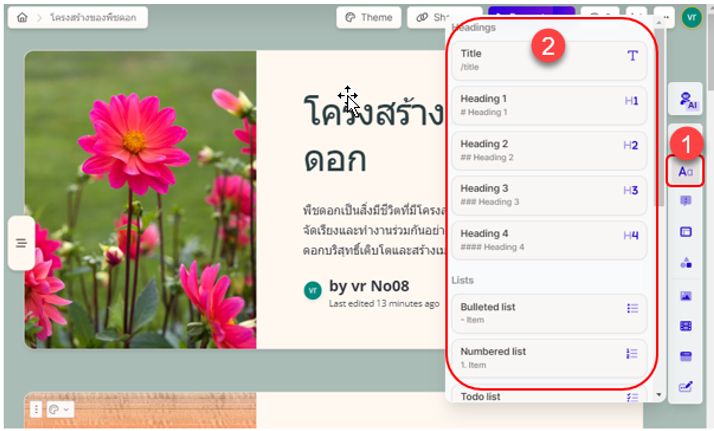Open the card options three-dot handle
The height and width of the screenshot is (431, 714).
coord(36,410)
